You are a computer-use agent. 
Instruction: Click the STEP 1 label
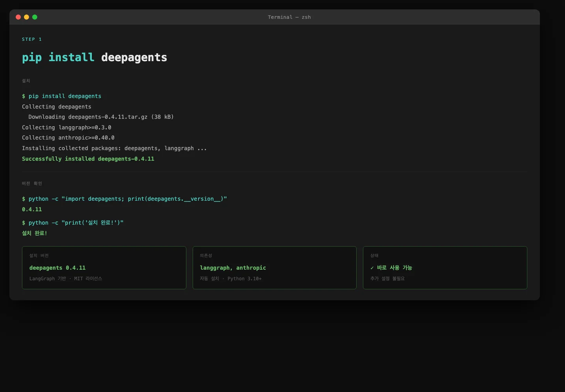tap(32, 39)
